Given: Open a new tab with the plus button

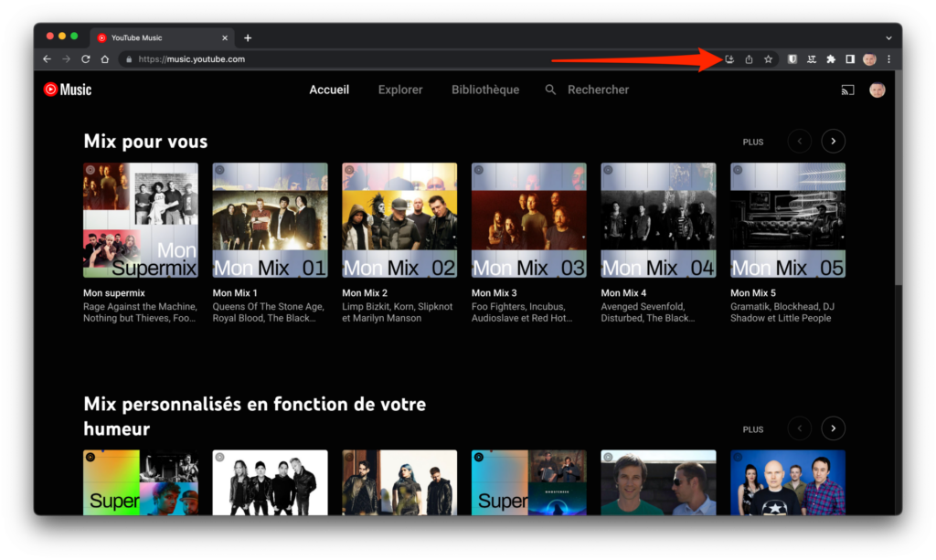Looking at the screenshot, I should pos(248,37).
